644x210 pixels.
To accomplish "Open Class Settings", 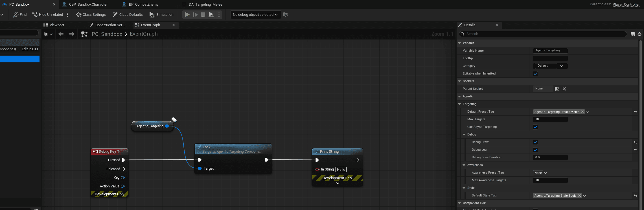I will point(91,15).
